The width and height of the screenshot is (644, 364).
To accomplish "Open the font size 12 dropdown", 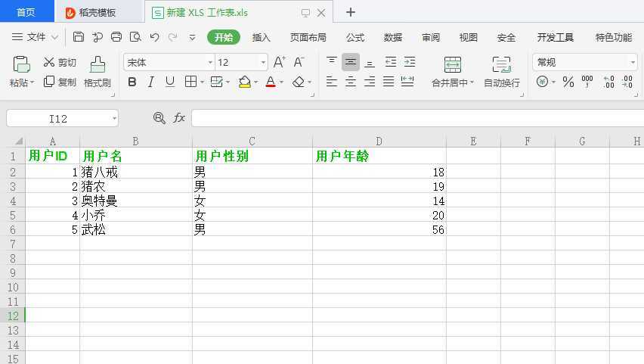I will (x=263, y=63).
